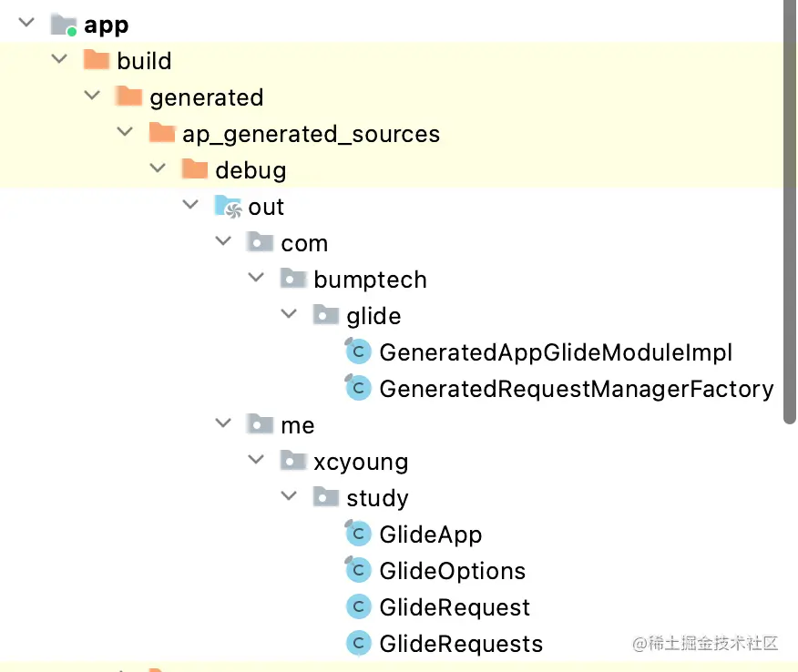798x672 pixels.
Task: Click the GlideApp class icon
Action: 358,533
